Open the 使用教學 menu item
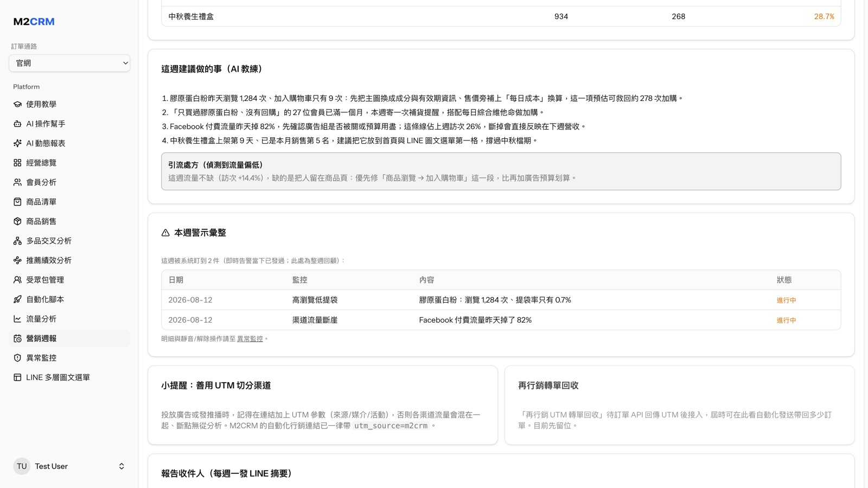 pyautogui.click(x=69, y=104)
